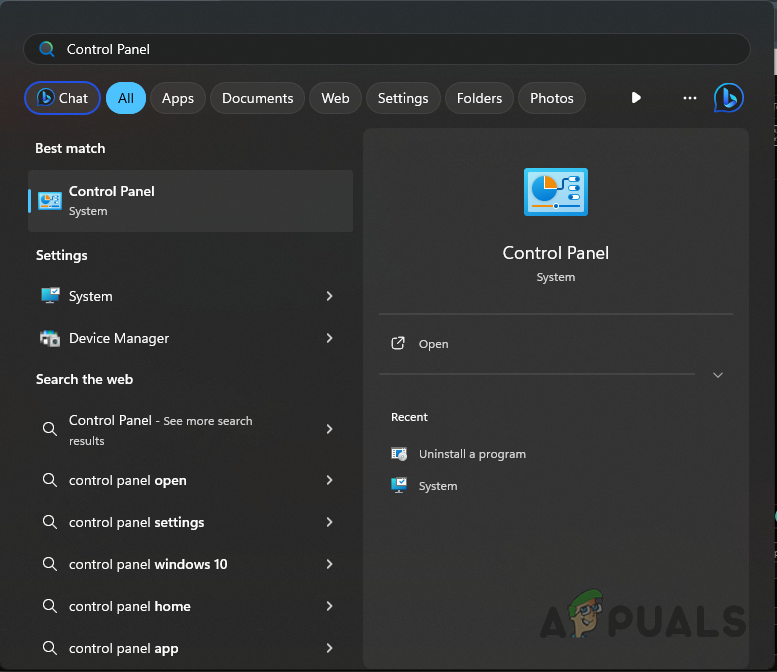
Task: Expand more actions down arrow below Open
Action: [x=718, y=375]
